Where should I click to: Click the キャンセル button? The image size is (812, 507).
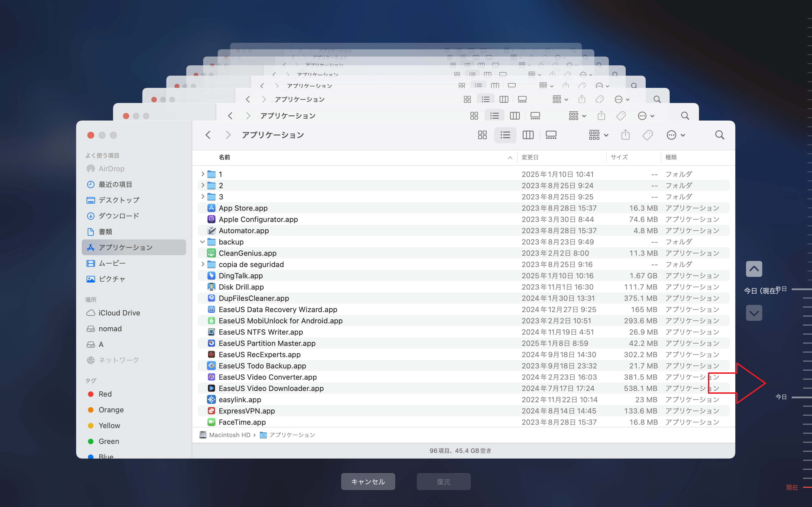(x=368, y=482)
